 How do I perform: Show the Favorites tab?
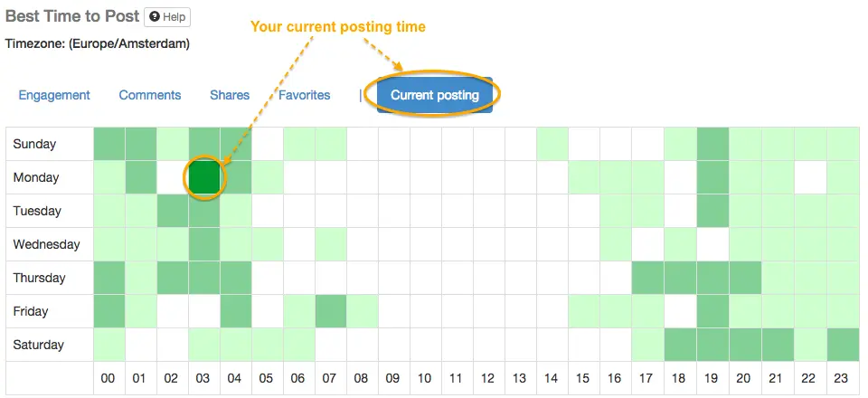tap(304, 95)
